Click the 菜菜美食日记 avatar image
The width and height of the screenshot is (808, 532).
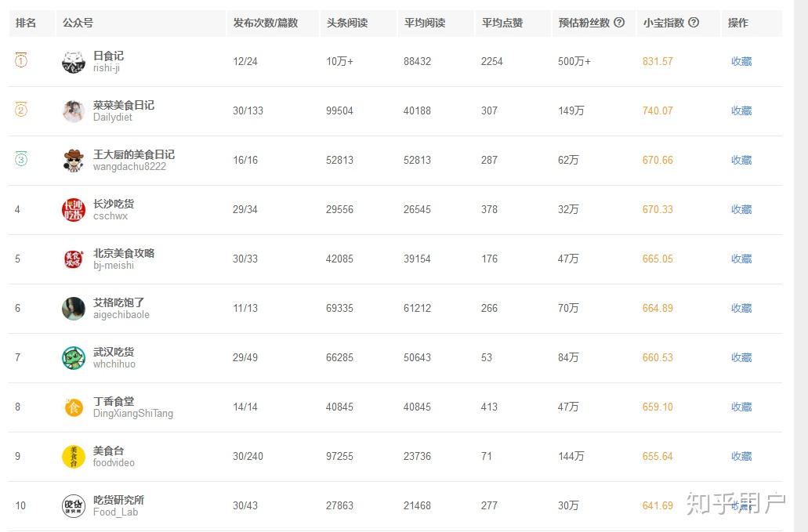tap(74, 111)
